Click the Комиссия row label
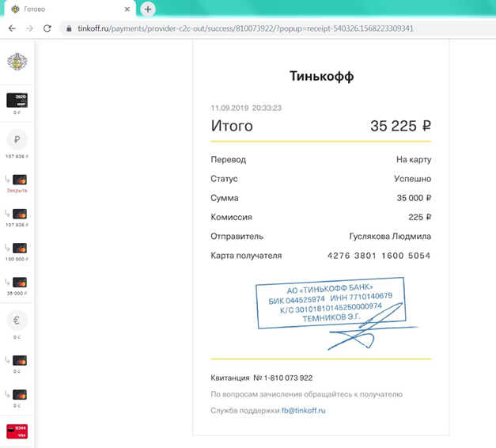 [x=231, y=217]
